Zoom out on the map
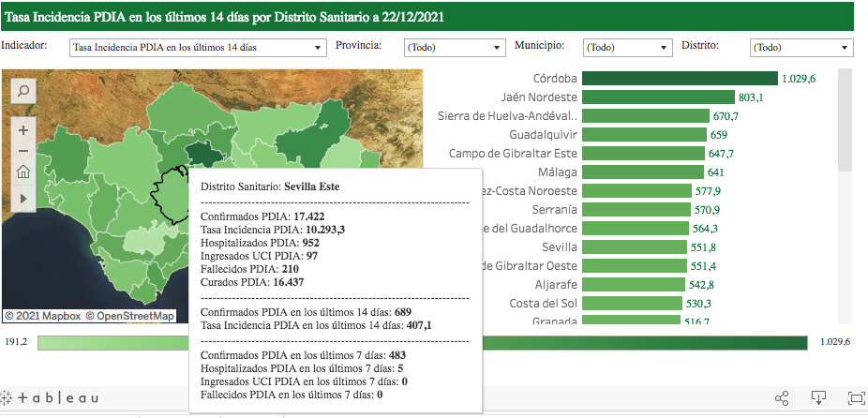This screenshot has height=418, width=868. pos(23,151)
